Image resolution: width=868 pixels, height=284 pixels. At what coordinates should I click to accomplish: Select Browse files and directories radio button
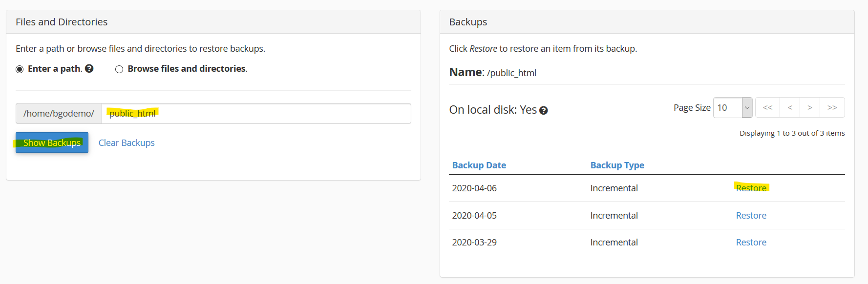(x=119, y=69)
